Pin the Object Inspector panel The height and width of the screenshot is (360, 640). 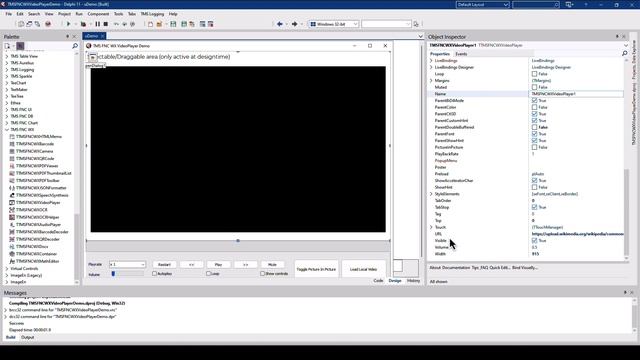tap(617, 36)
